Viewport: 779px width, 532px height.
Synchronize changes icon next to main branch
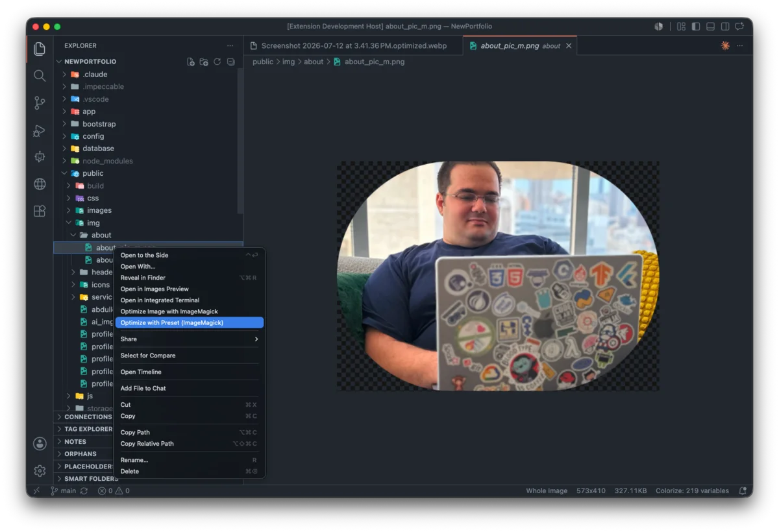coord(84,491)
